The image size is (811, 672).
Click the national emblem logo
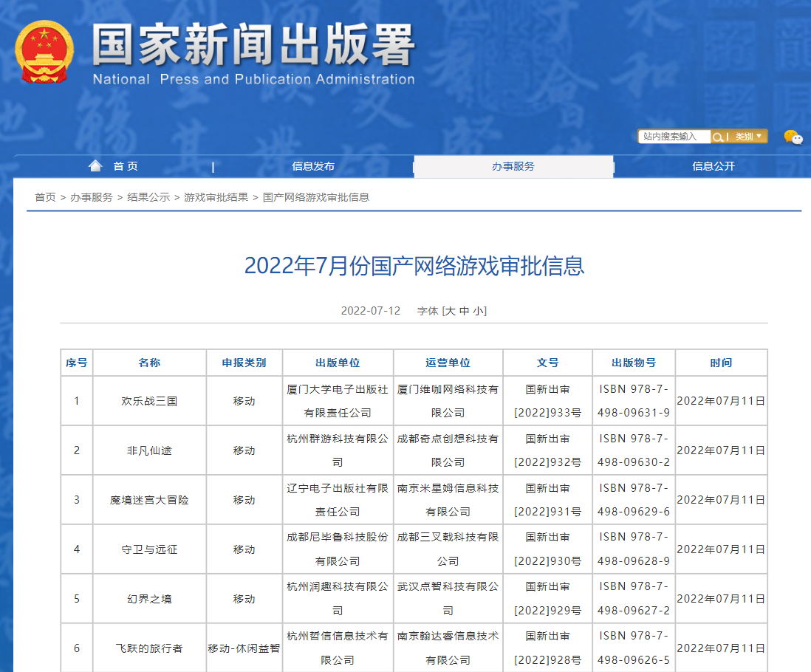pyautogui.click(x=44, y=52)
